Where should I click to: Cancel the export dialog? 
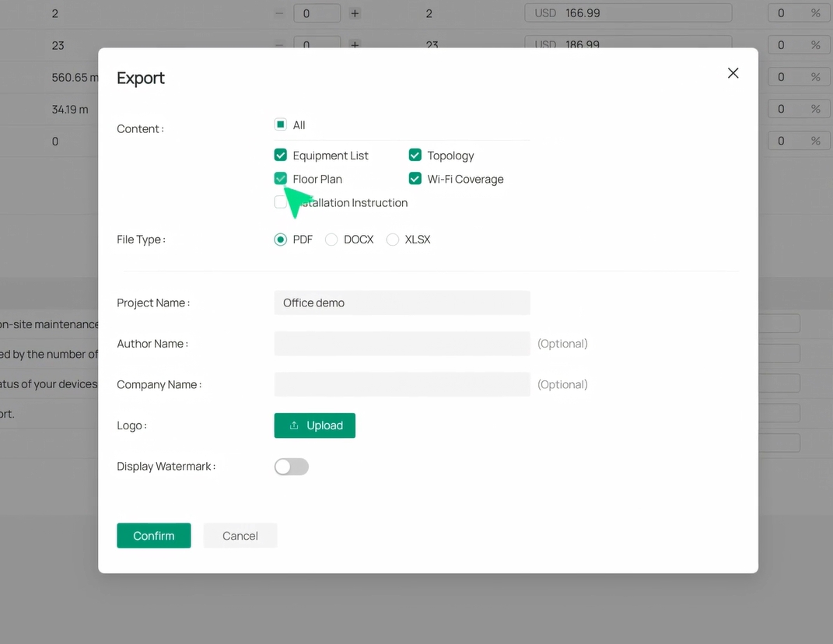tap(240, 536)
